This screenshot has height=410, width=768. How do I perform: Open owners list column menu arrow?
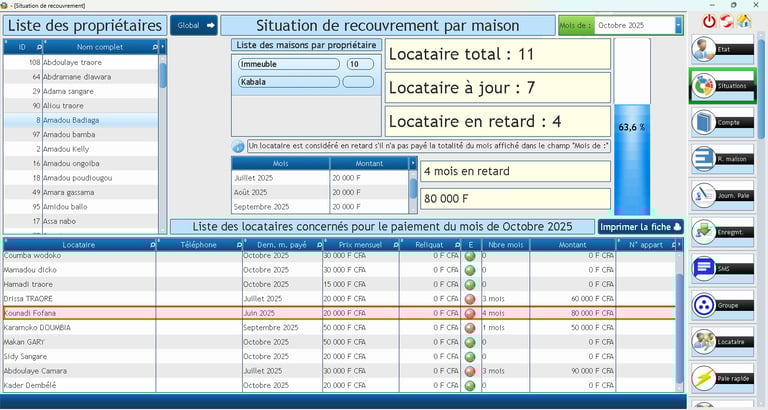point(163,47)
